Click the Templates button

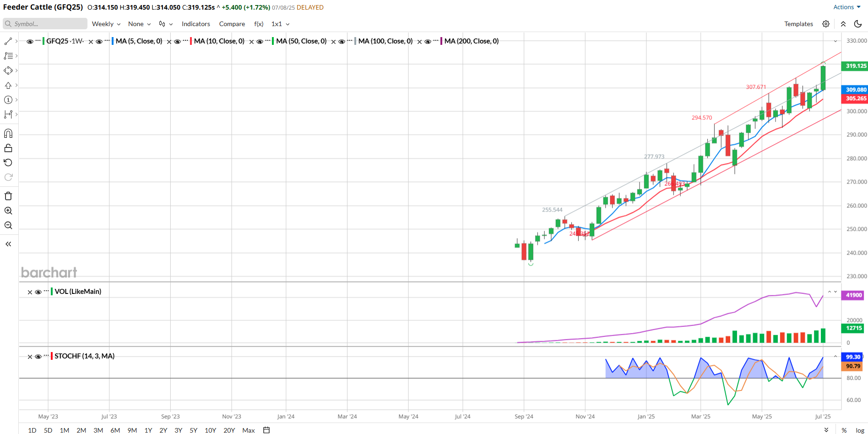coord(798,24)
